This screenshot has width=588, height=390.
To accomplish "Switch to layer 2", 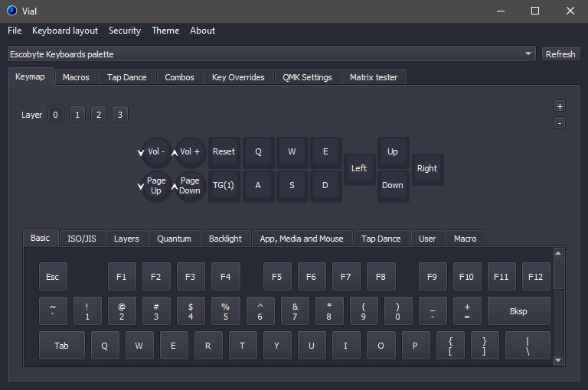I will pyautogui.click(x=99, y=115).
